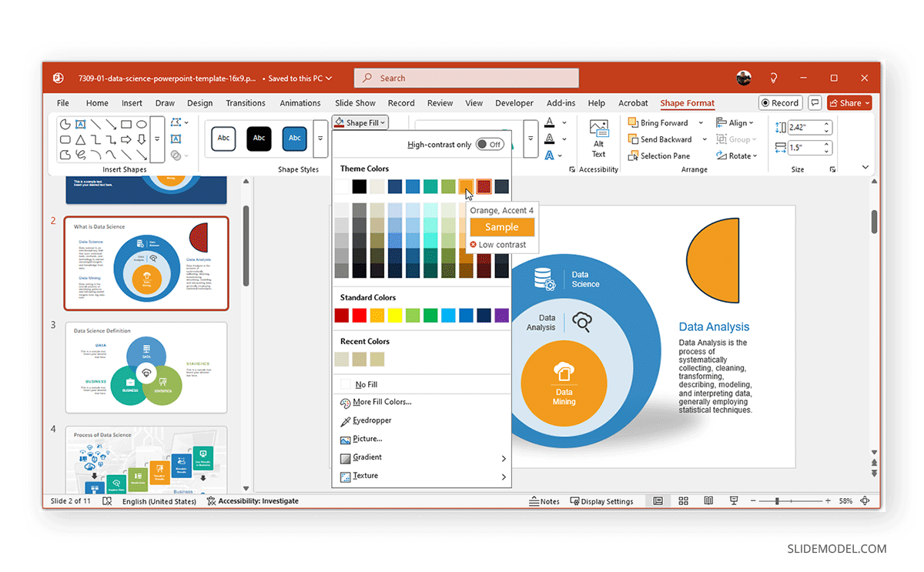Toggle the Notes pane from status bar
Screen dimensions: 924x572
point(544,500)
